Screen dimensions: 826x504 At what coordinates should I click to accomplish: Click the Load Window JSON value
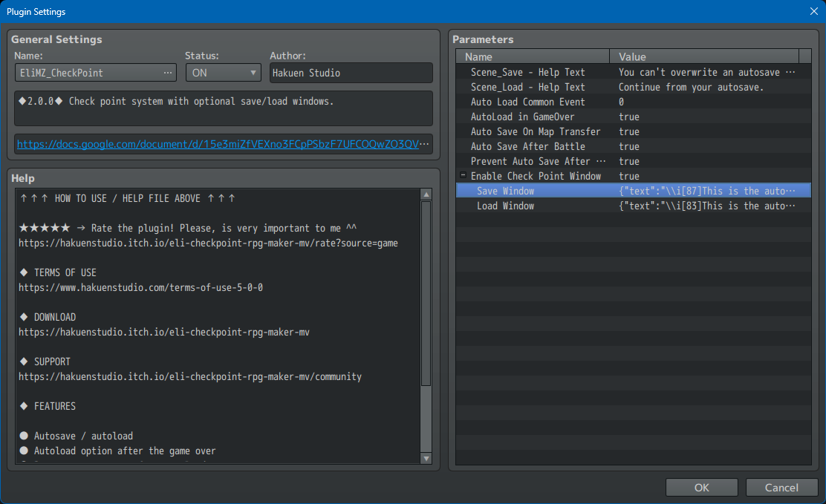707,206
